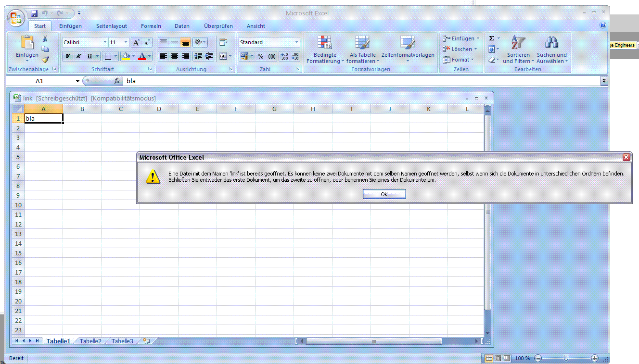
Task: Open fill color yellow swatch button
Action: 126,56
